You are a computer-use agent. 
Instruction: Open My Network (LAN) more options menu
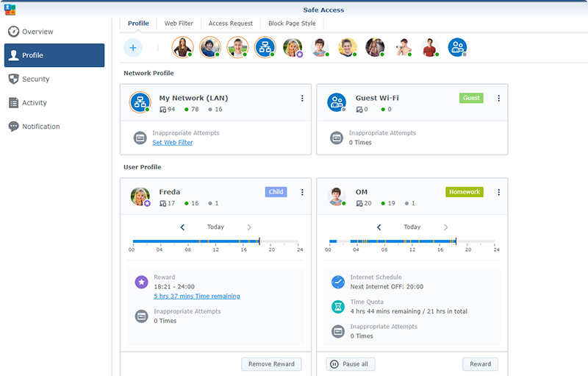pyautogui.click(x=302, y=99)
